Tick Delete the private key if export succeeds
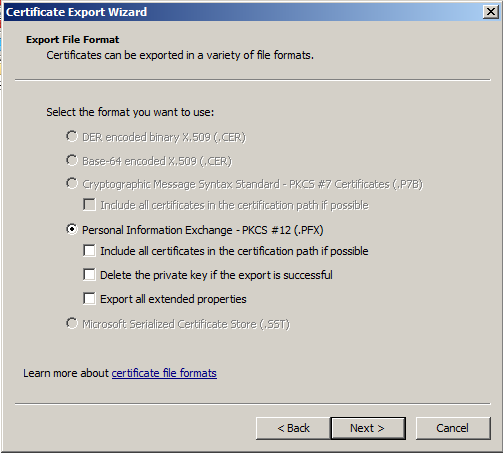This screenshot has width=503, height=453. [89, 275]
